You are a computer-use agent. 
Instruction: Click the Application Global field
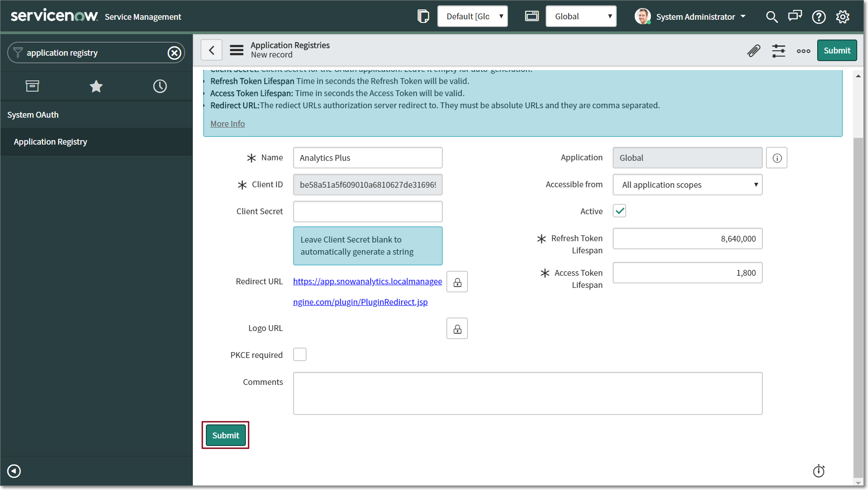pos(687,158)
